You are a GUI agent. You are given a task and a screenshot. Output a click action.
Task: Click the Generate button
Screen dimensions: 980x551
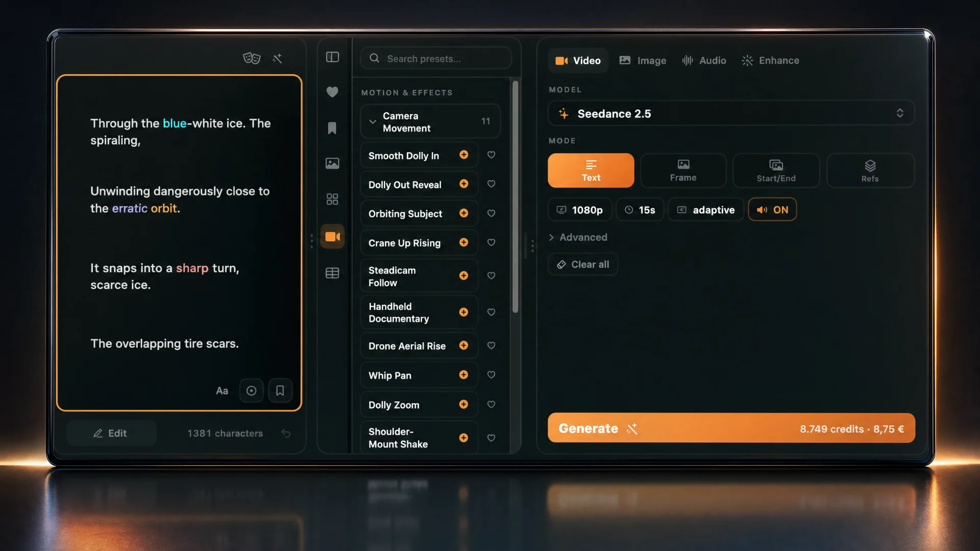pyautogui.click(x=731, y=428)
